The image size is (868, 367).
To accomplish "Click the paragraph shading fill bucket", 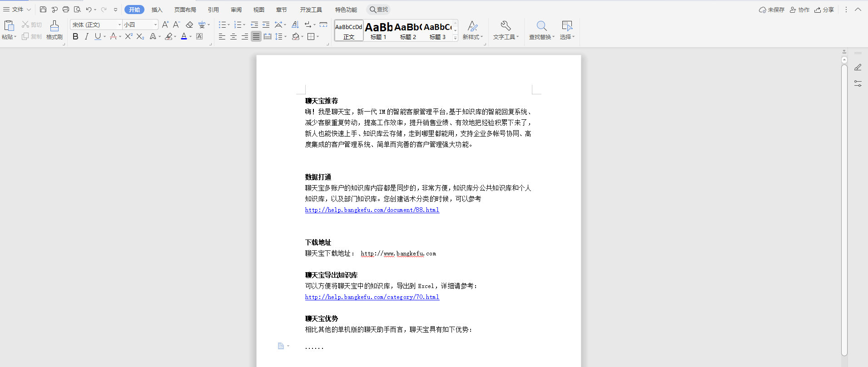I will click(296, 36).
